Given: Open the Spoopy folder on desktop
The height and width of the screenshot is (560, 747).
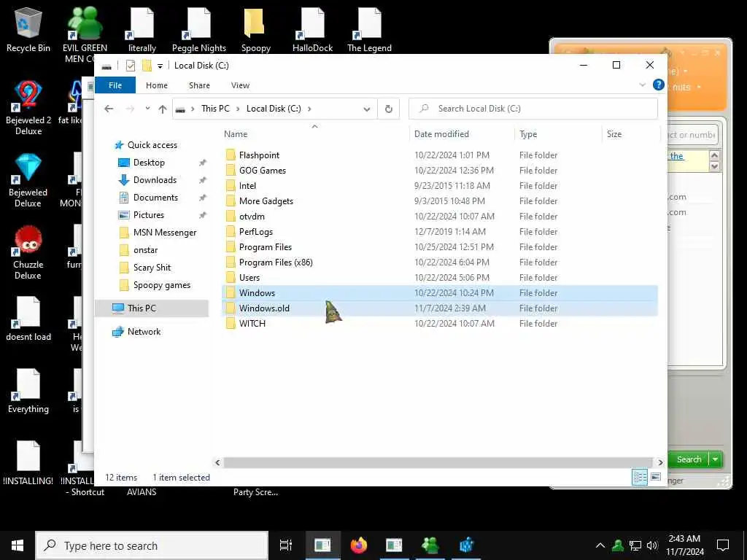Looking at the screenshot, I should pyautogui.click(x=256, y=29).
